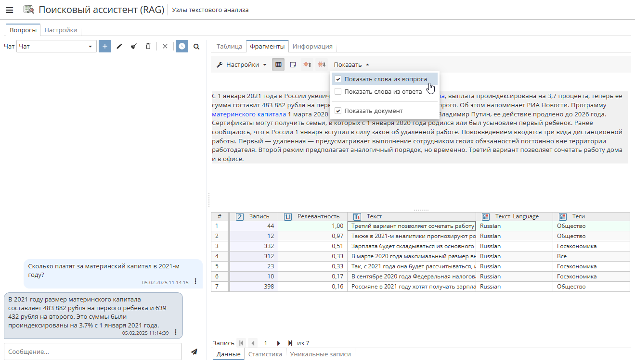Open the hamburger main menu
The image size is (635, 364).
(9, 10)
